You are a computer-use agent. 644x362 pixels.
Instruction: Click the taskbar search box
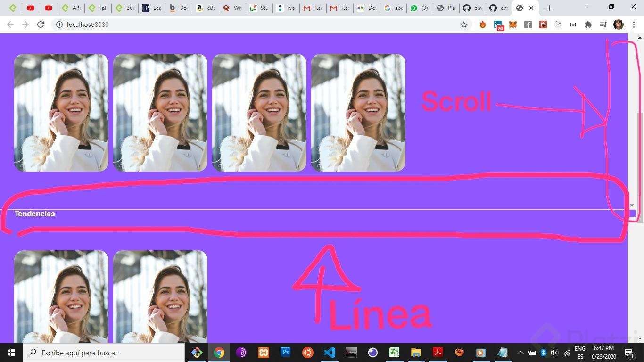(x=104, y=353)
